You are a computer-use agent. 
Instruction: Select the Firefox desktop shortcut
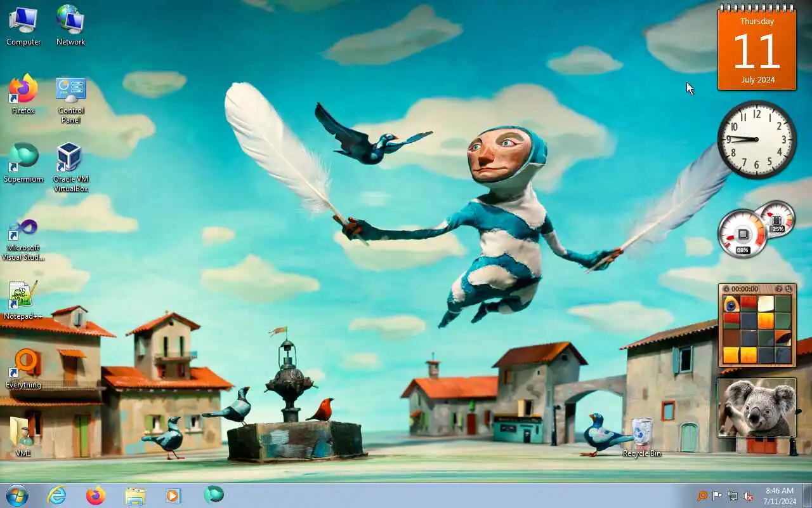[23, 95]
